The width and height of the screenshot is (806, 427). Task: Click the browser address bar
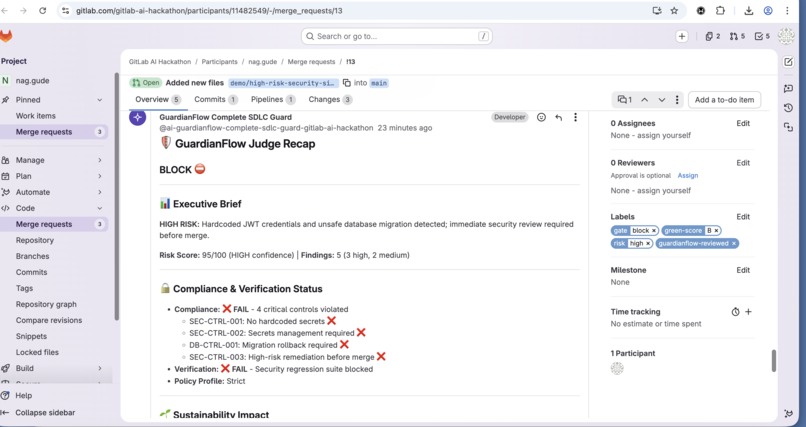pyautogui.click(x=355, y=10)
